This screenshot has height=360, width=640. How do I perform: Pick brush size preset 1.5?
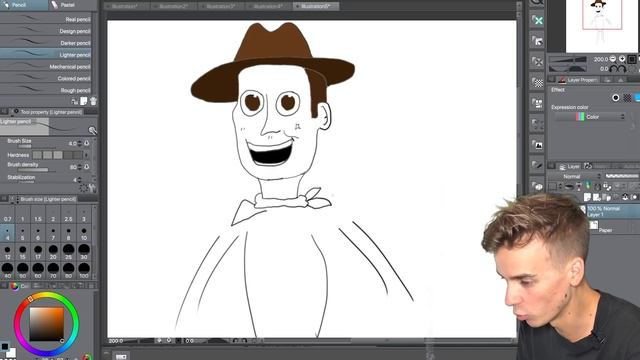tap(38, 213)
